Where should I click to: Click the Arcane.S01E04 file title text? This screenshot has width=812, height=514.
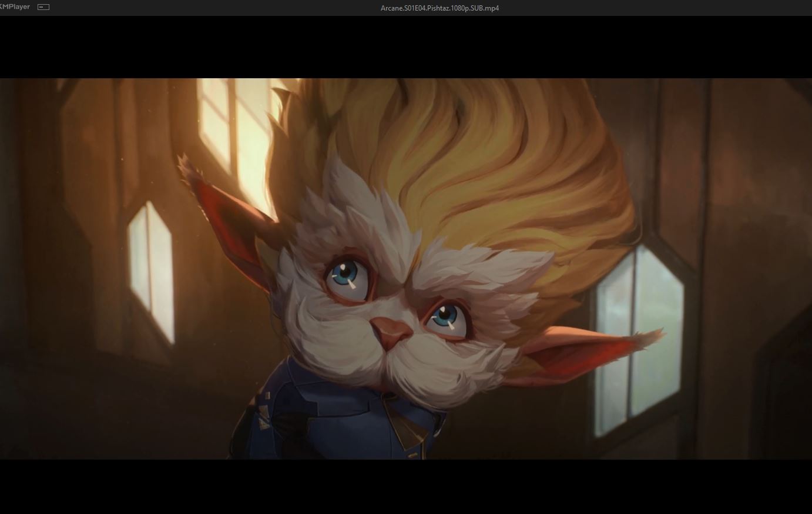[439, 8]
